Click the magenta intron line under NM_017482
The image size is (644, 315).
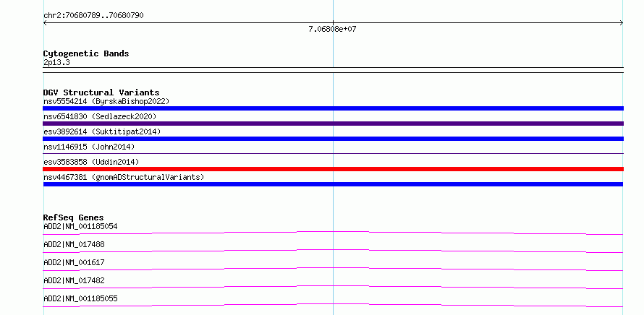[333, 287]
